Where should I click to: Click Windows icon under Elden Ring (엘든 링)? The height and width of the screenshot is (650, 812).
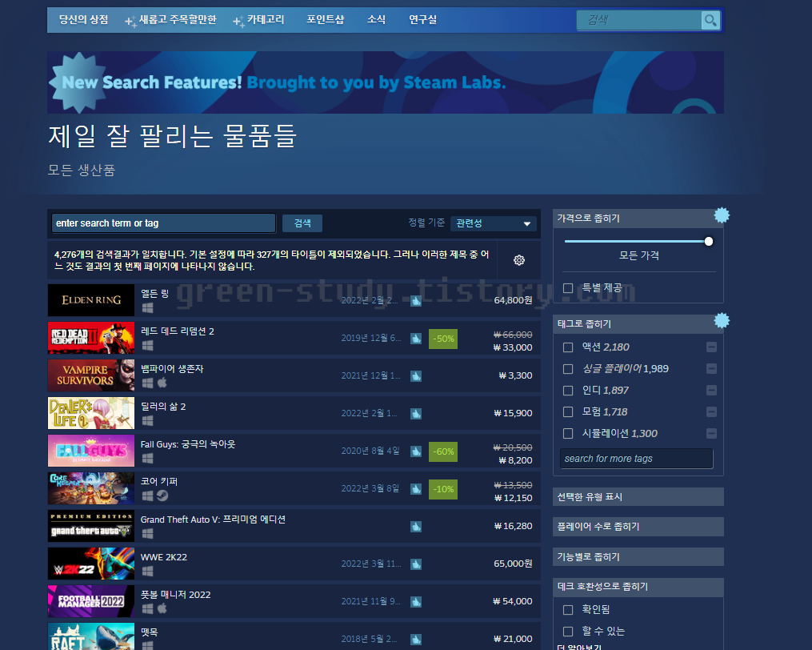147,308
